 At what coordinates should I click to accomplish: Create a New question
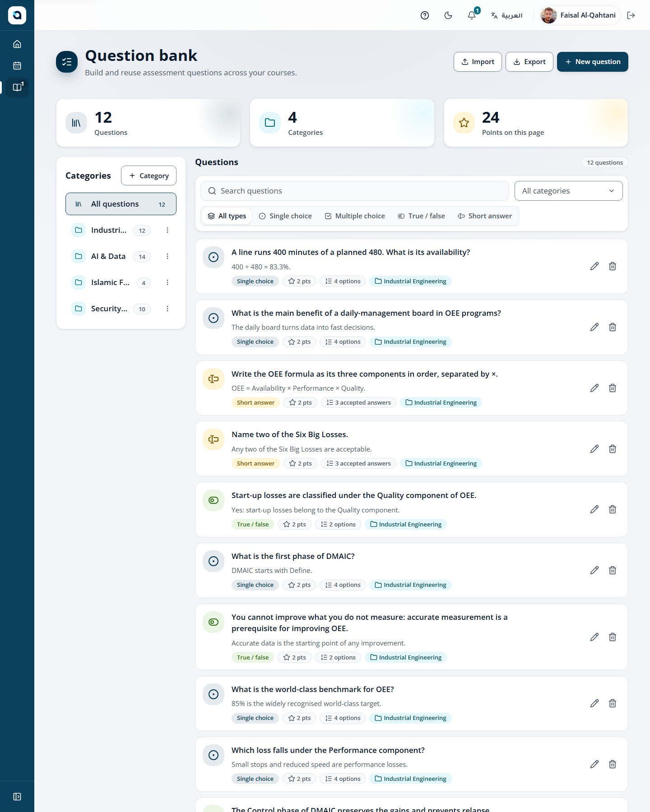tap(593, 62)
